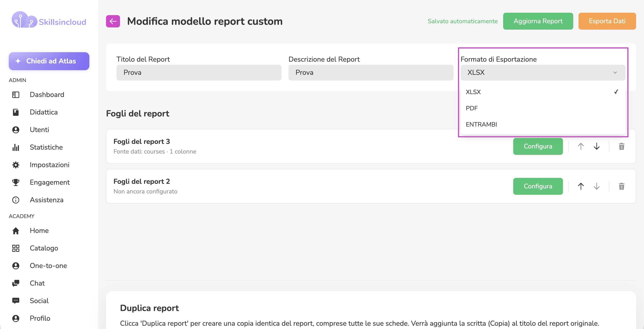The height and width of the screenshot is (329, 644).
Task: Click the Skillsincloud logo
Action: click(x=49, y=20)
